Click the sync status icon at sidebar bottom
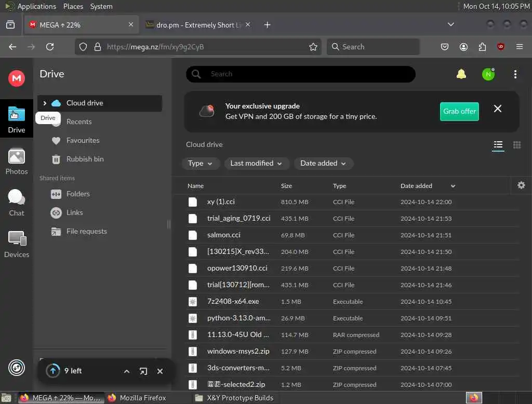Viewport: 532px width, 404px height. 16,368
